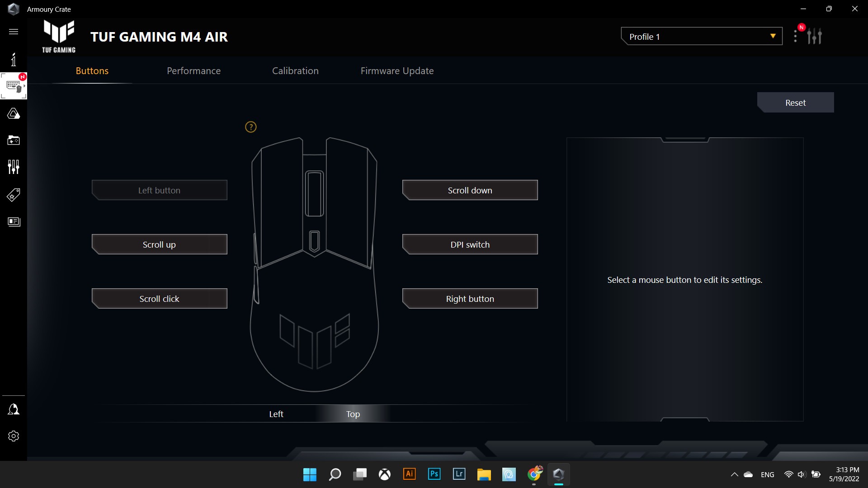Open the Windows Start button

point(310,474)
